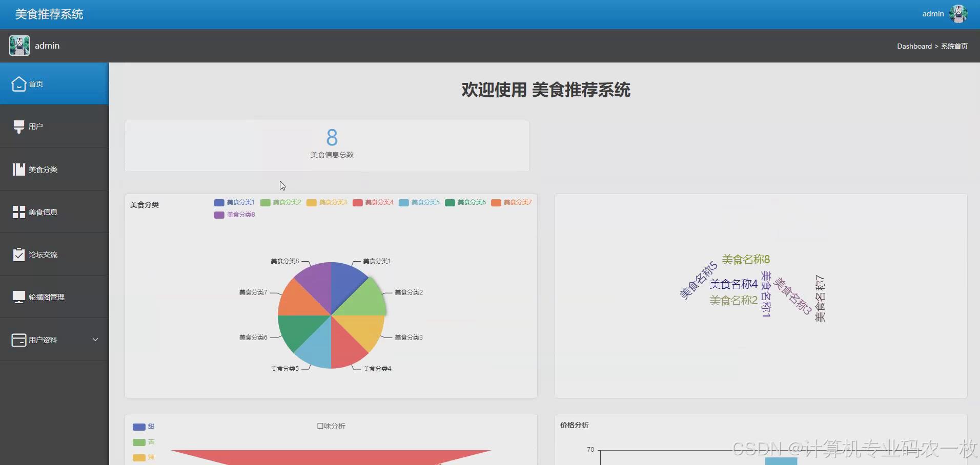The image size is (980, 465).
Task: Click the 美食名称8 word cloud item
Action: tap(746, 259)
